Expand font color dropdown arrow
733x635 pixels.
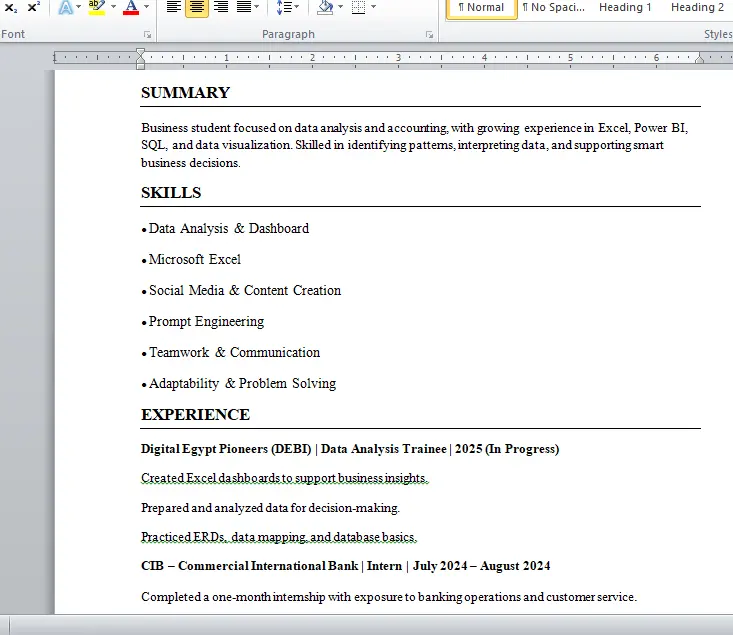tap(146, 7)
